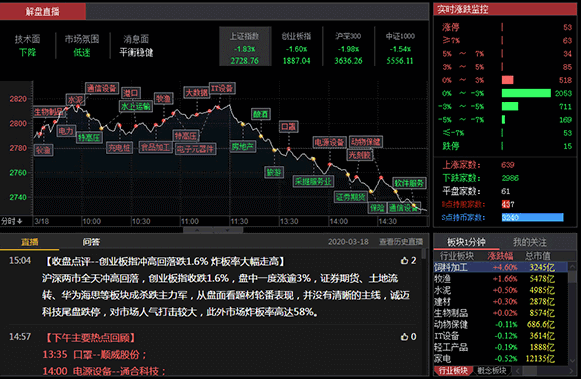Image resolution: width=581 pixels, height=379 pixels.
Task: Click right arrow on sector horizontal scrollbar
Action: point(571,370)
